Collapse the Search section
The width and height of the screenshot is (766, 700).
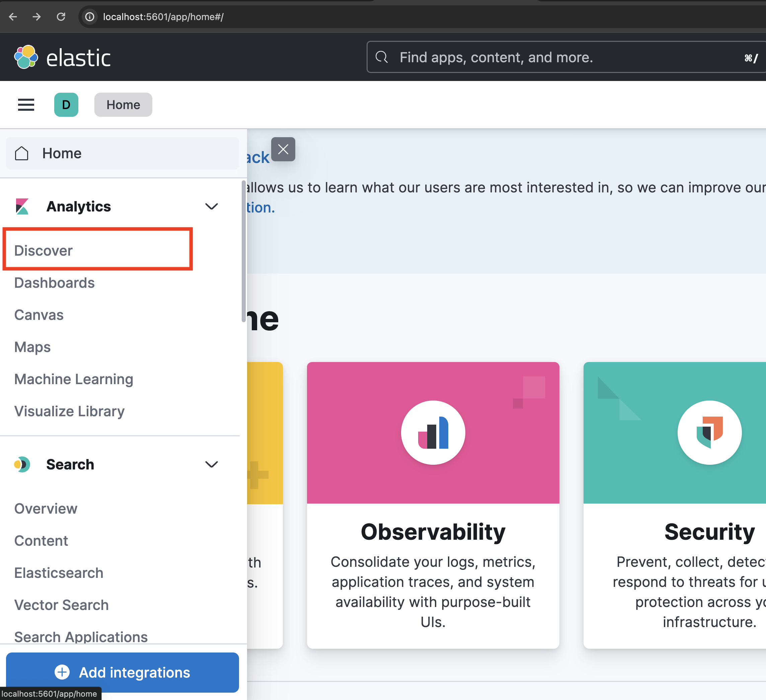(212, 464)
